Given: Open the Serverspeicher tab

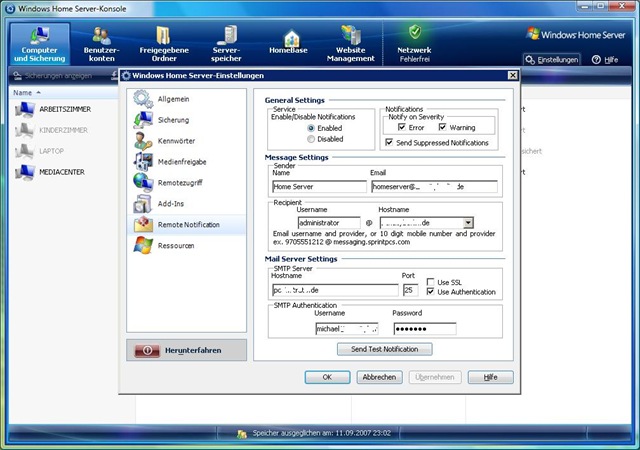Looking at the screenshot, I should click(226, 44).
